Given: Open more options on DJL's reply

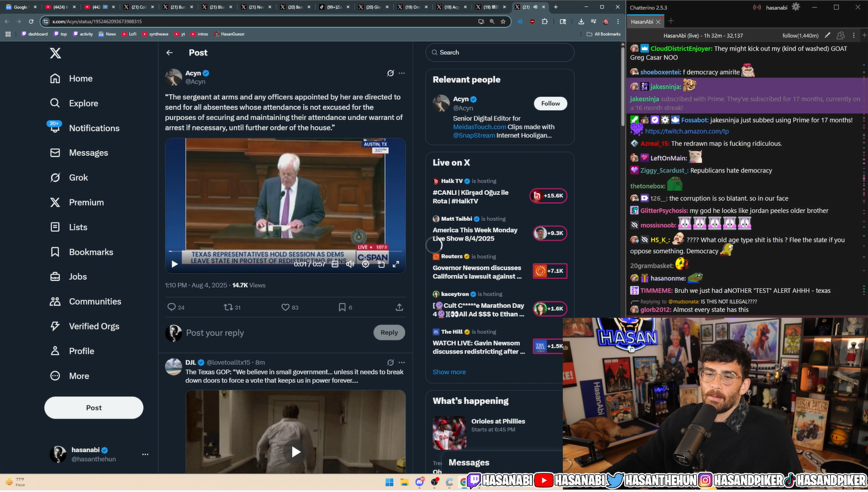Looking at the screenshot, I should [402, 362].
